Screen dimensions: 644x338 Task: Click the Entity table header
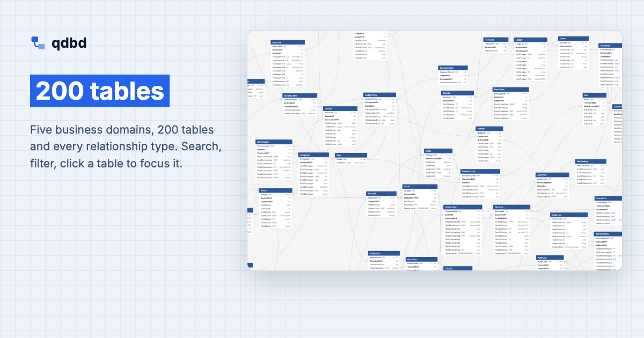tap(439, 151)
